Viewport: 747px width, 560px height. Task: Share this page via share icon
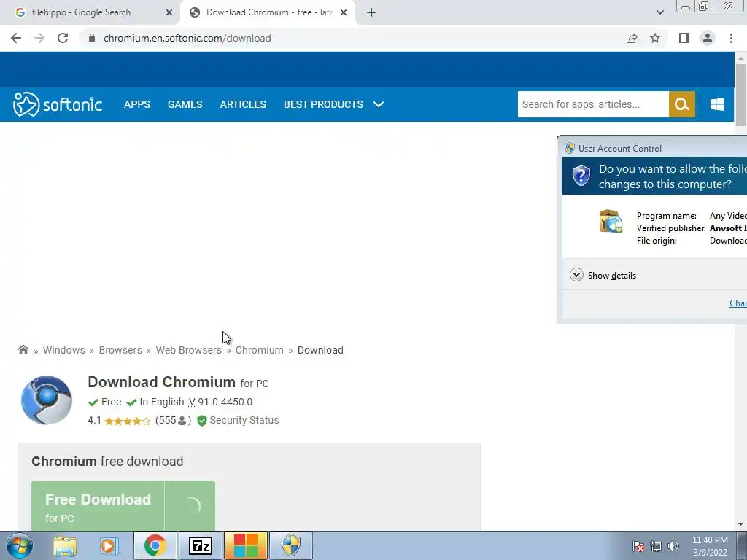(632, 38)
